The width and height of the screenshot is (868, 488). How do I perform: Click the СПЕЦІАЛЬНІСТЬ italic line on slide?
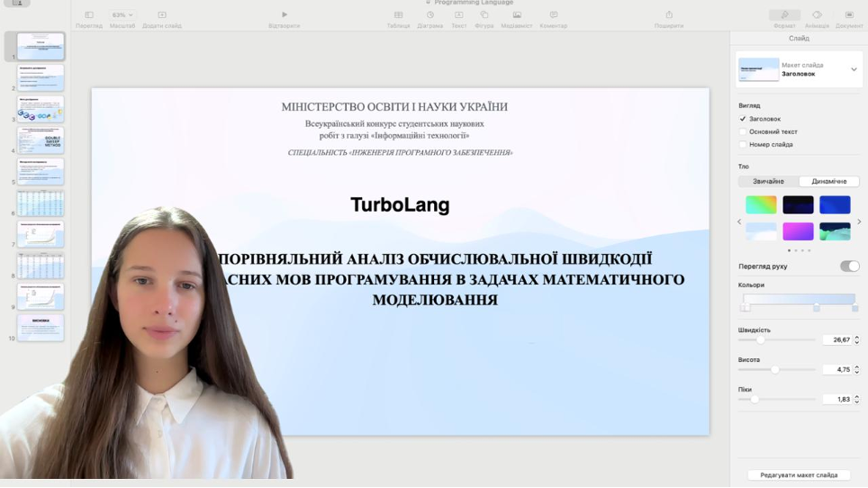(x=400, y=153)
